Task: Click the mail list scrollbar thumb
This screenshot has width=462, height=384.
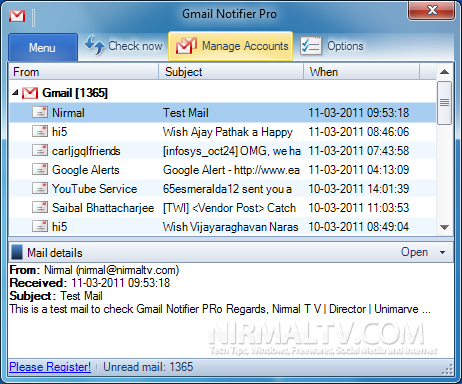Action: (444, 103)
